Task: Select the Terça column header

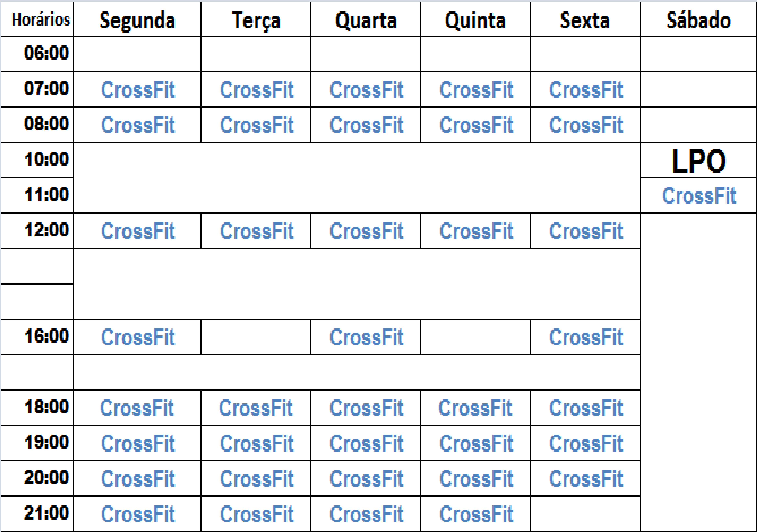Action: coord(256,20)
